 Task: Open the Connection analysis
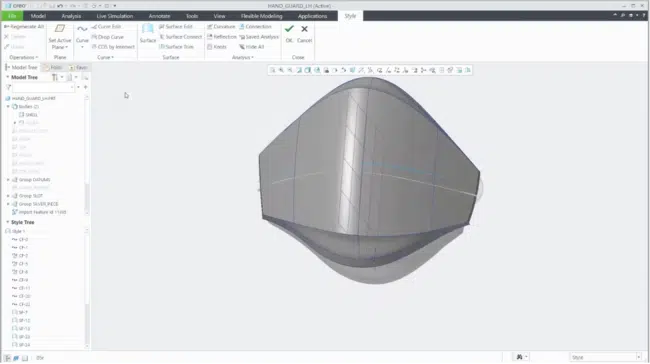[255, 27]
